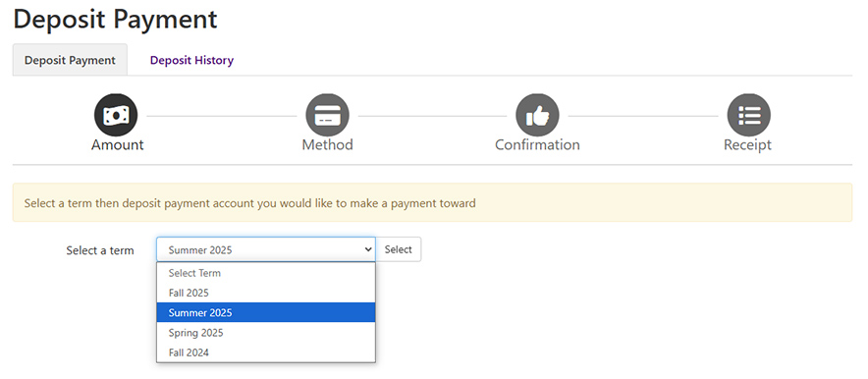Click the Select button beside term dropdown
The width and height of the screenshot is (868, 379).
pos(398,249)
